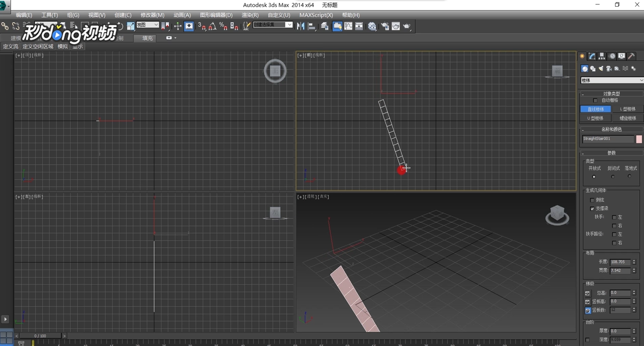Screen dimensions: 644x346
Task: Open the 创建(C) menu
Action: [123, 15]
